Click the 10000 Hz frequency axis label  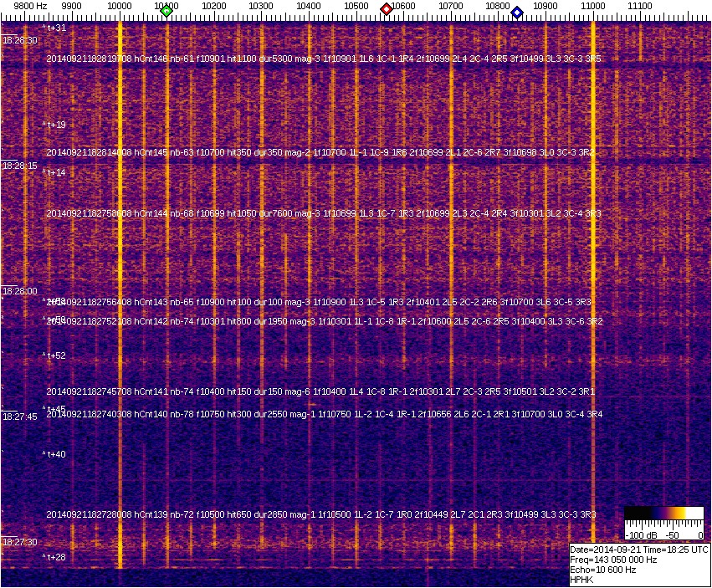click(x=120, y=6)
